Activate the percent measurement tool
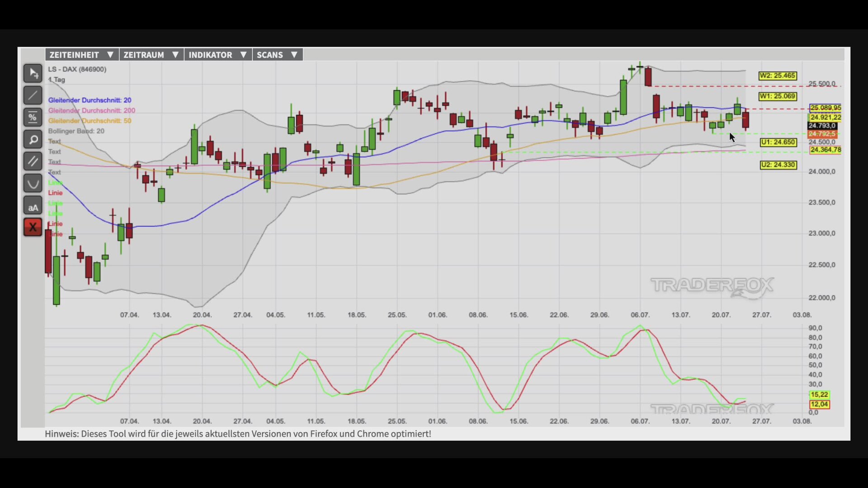Viewport: 868px width, 488px height. [33, 117]
